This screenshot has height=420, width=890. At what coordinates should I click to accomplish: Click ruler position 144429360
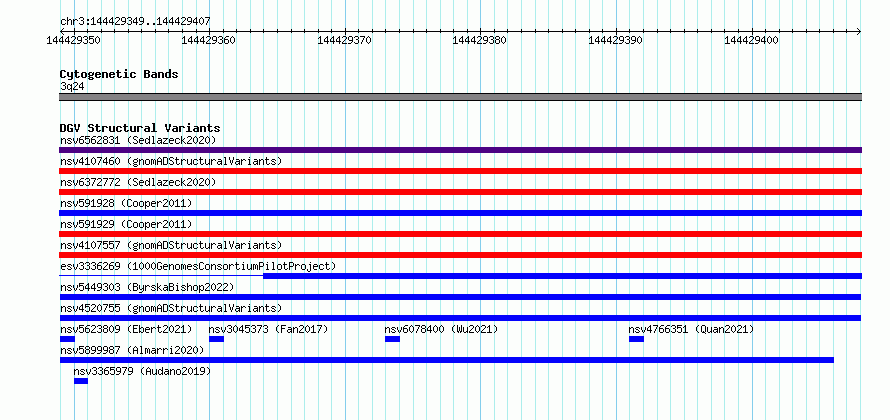pos(209,40)
